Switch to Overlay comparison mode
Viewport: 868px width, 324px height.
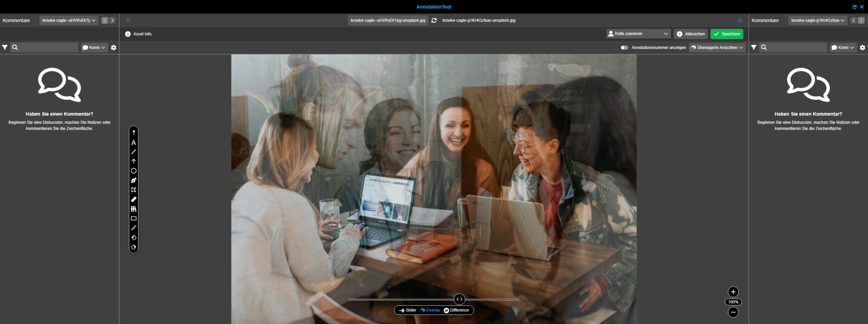click(x=430, y=310)
